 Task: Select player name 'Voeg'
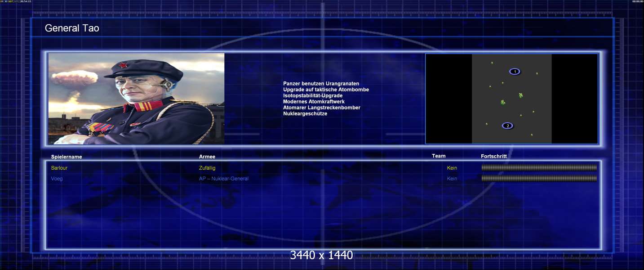pyautogui.click(x=57, y=179)
